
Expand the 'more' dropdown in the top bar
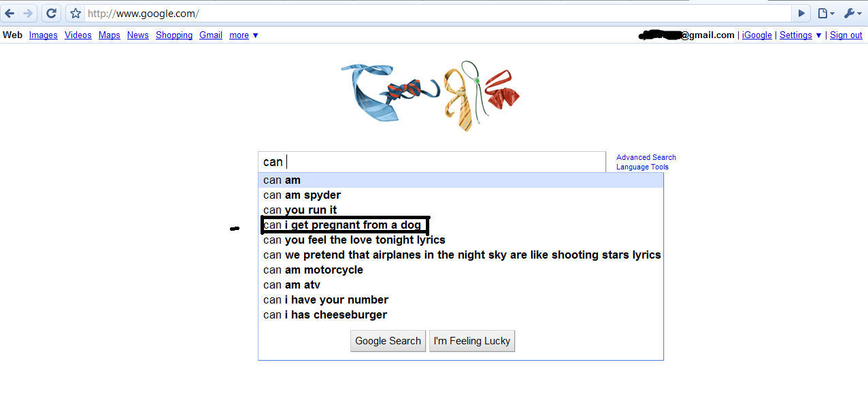244,35
